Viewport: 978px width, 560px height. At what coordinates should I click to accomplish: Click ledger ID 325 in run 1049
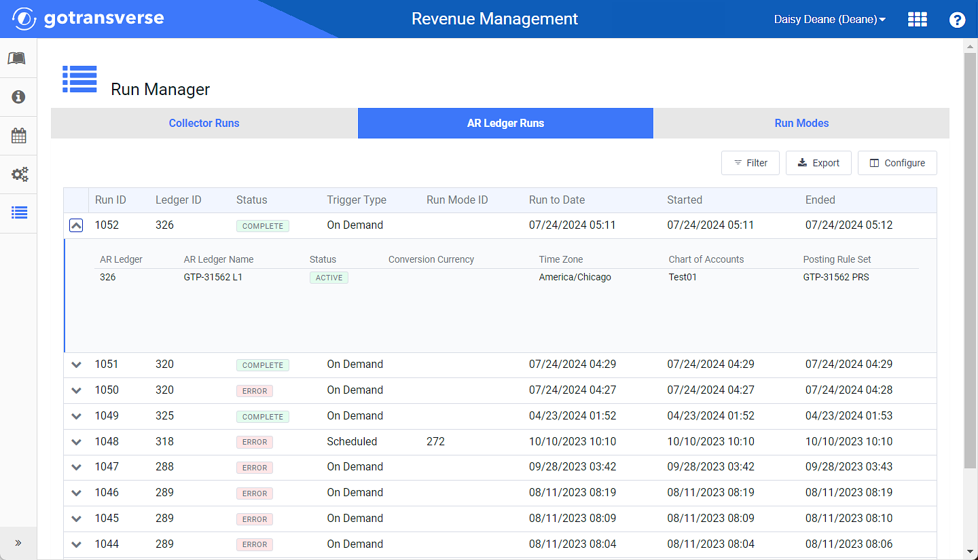point(164,415)
